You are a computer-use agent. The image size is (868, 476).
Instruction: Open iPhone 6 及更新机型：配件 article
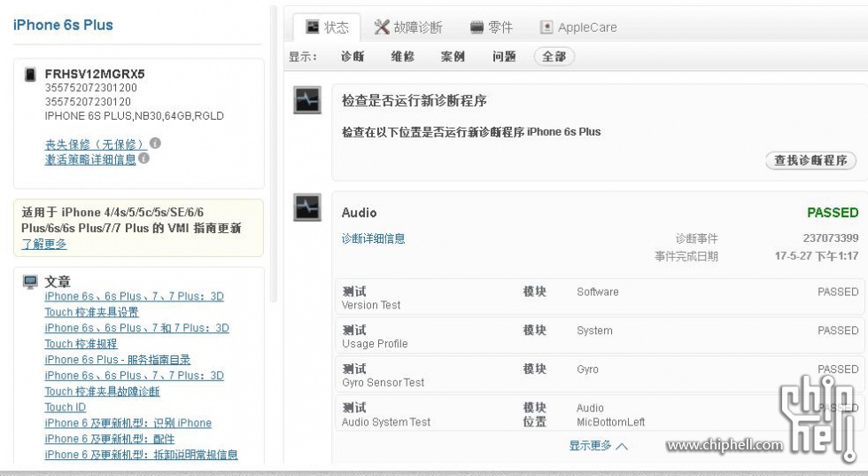[110, 439]
